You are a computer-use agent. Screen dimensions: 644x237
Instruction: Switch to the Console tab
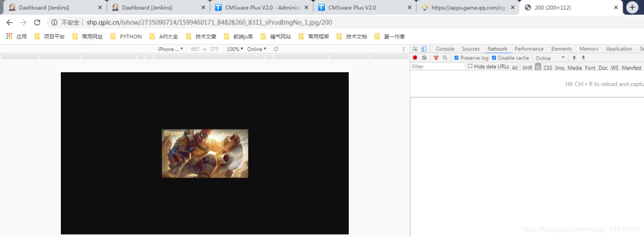point(445,49)
